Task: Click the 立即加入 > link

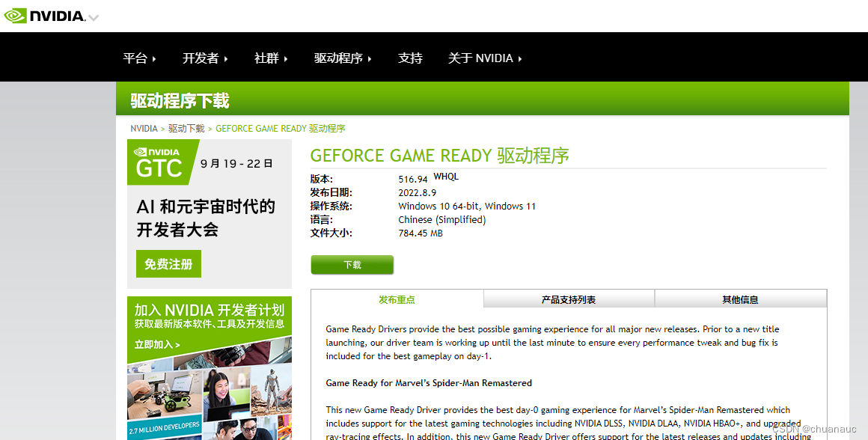Action: pyautogui.click(x=157, y=344)
